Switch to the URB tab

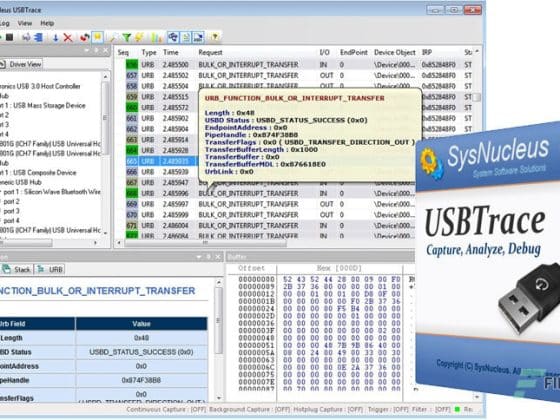(50, 270)
